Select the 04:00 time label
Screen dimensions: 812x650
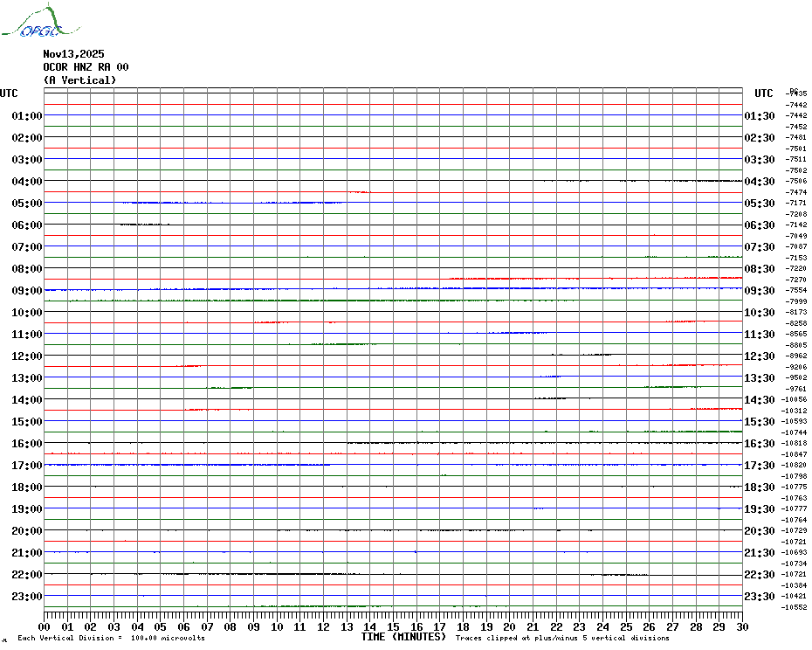(27, 182)
